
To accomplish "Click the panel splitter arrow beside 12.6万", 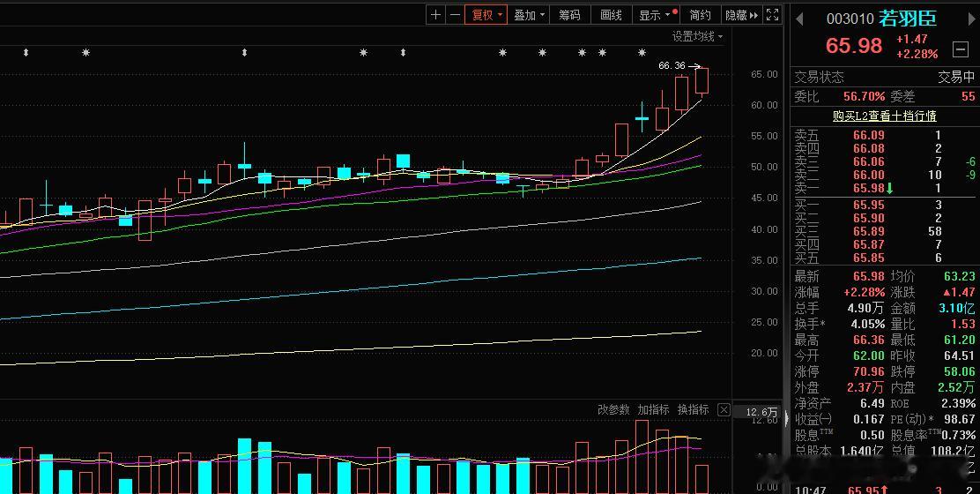I will click(x=786, y=419).
